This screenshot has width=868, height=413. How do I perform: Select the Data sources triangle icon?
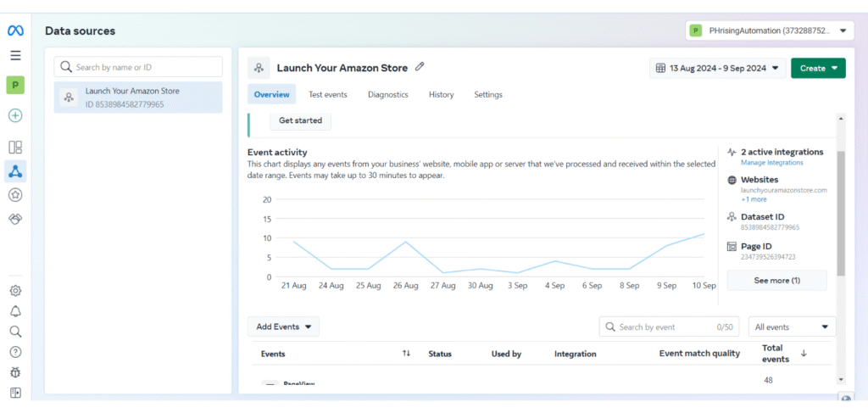click(x=15, y=171)
